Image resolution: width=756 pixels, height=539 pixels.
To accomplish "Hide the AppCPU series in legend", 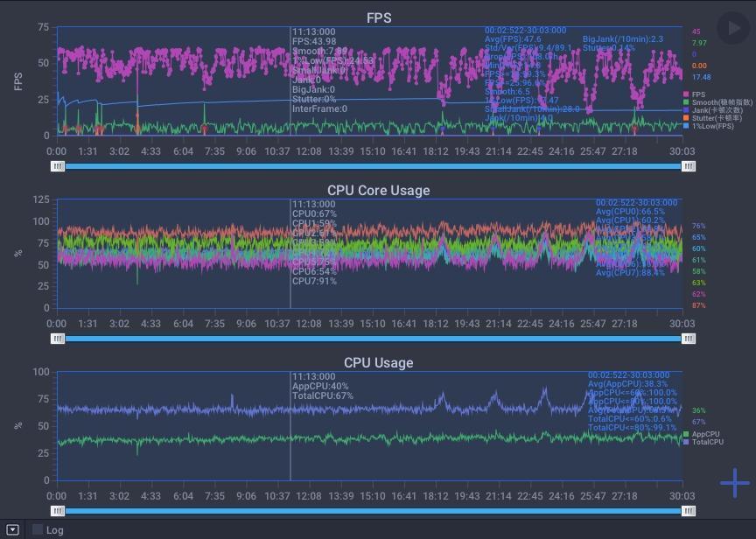I will (x=702, y=434).
